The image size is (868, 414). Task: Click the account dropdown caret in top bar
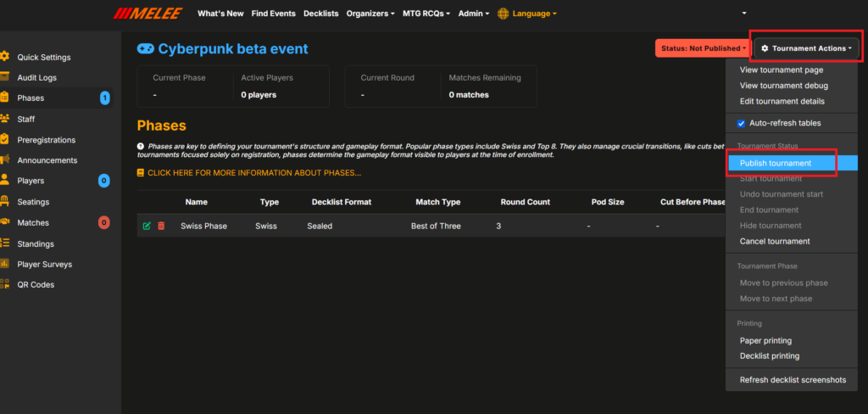745,14
